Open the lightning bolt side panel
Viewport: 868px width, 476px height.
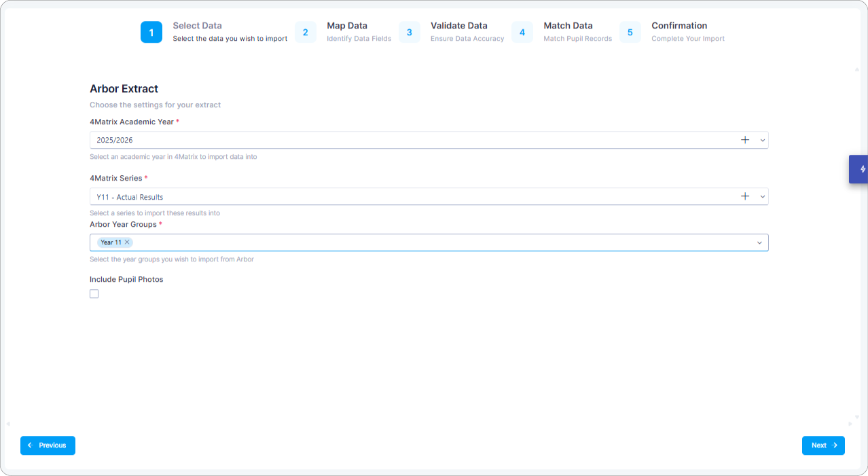point(859,169)
